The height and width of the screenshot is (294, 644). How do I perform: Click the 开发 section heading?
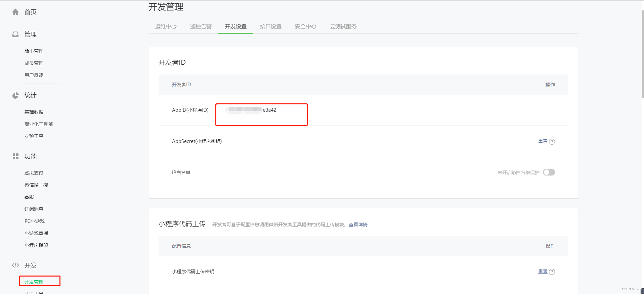[x=31, y=265]
